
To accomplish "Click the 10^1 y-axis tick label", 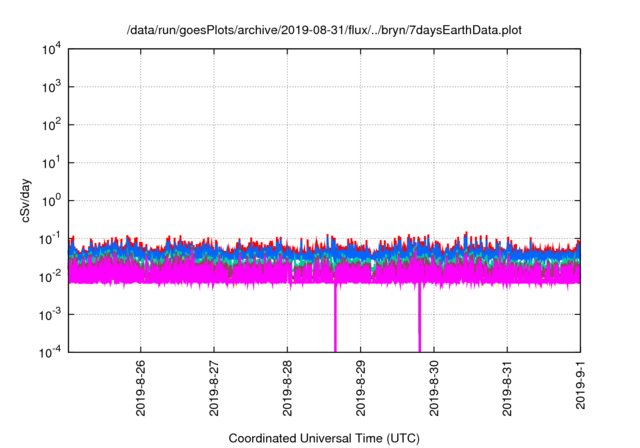I will [51, 162].
